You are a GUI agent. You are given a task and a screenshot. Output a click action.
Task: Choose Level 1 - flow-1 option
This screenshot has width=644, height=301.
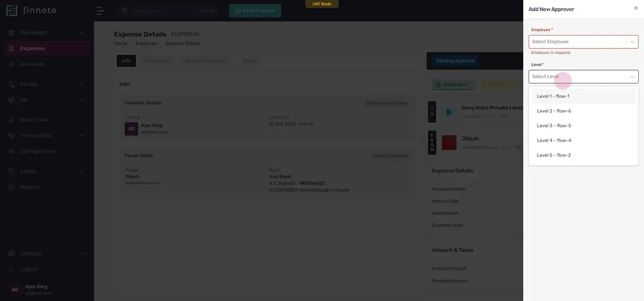584,96
